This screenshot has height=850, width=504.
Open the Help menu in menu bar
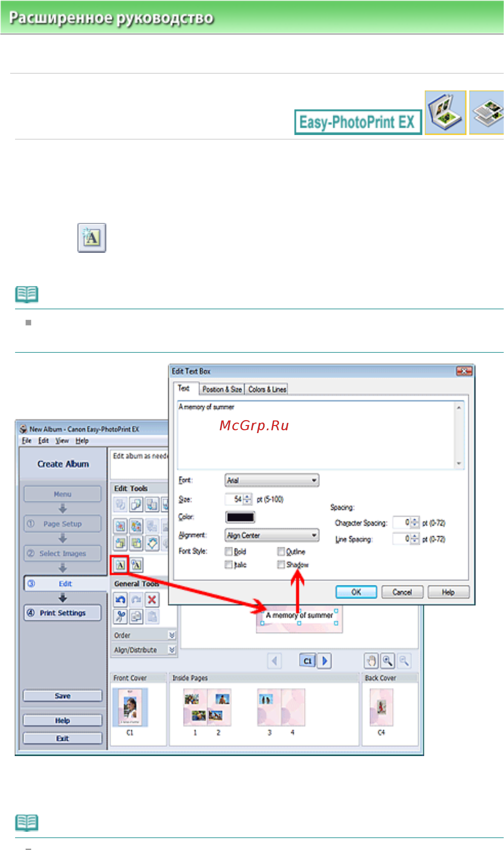[x=82, y=441]
